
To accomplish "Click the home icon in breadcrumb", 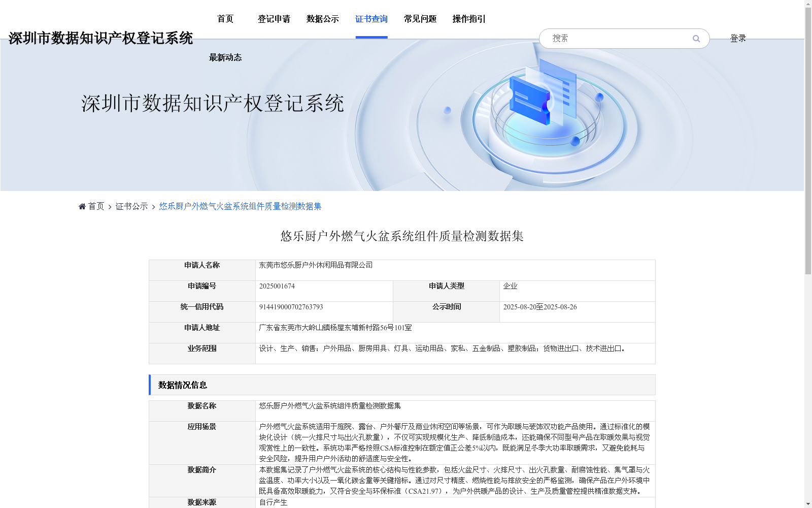I will (x=82, y=206).
